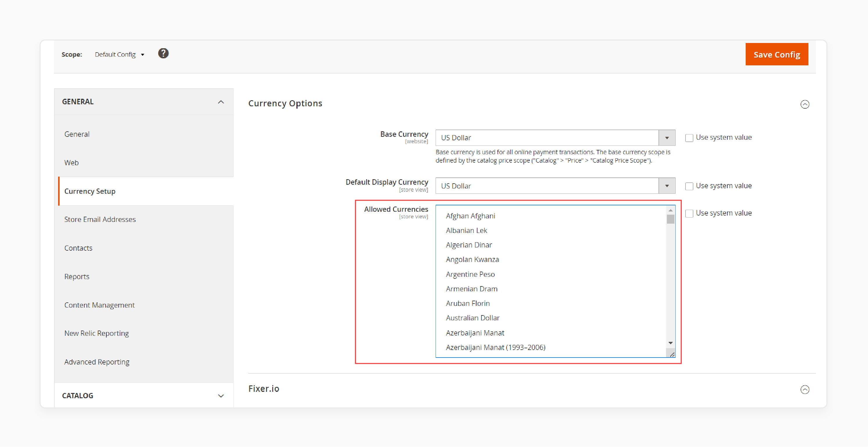Open Advanced Reporting settings

(x=97, y=362)
